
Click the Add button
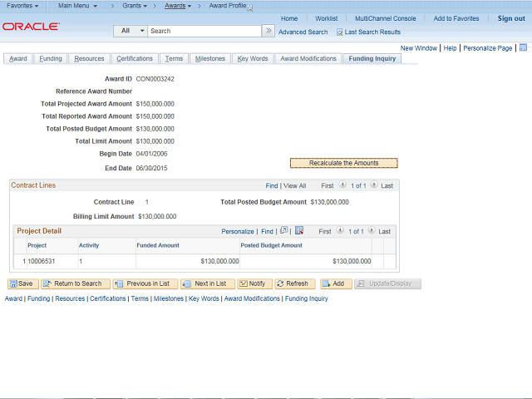[336, 283]
